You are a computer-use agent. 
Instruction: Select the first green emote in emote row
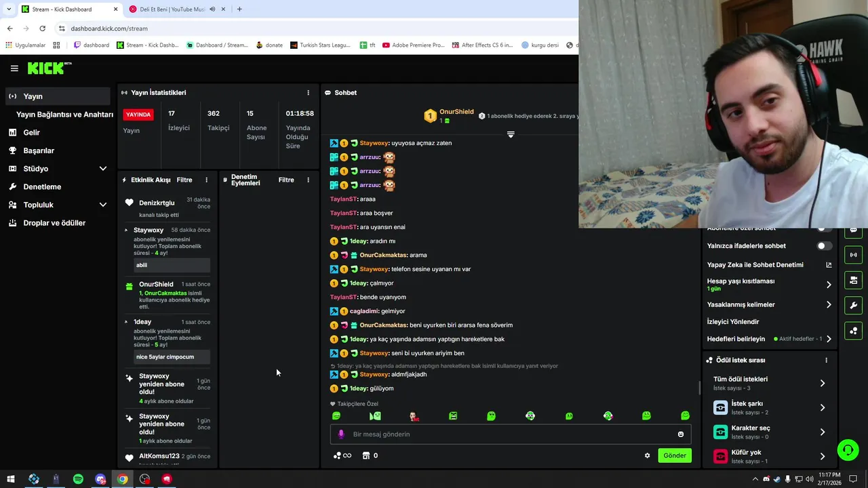point(336,416)
